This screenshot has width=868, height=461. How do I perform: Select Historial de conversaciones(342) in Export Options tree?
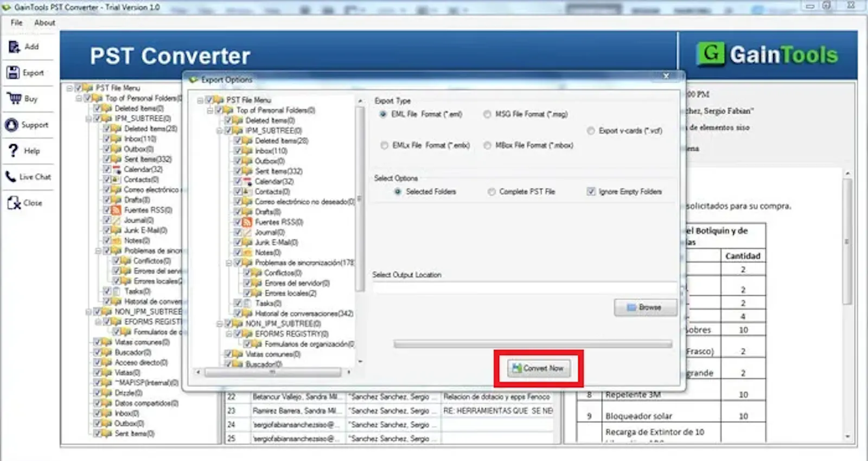[x=304, y=313]
